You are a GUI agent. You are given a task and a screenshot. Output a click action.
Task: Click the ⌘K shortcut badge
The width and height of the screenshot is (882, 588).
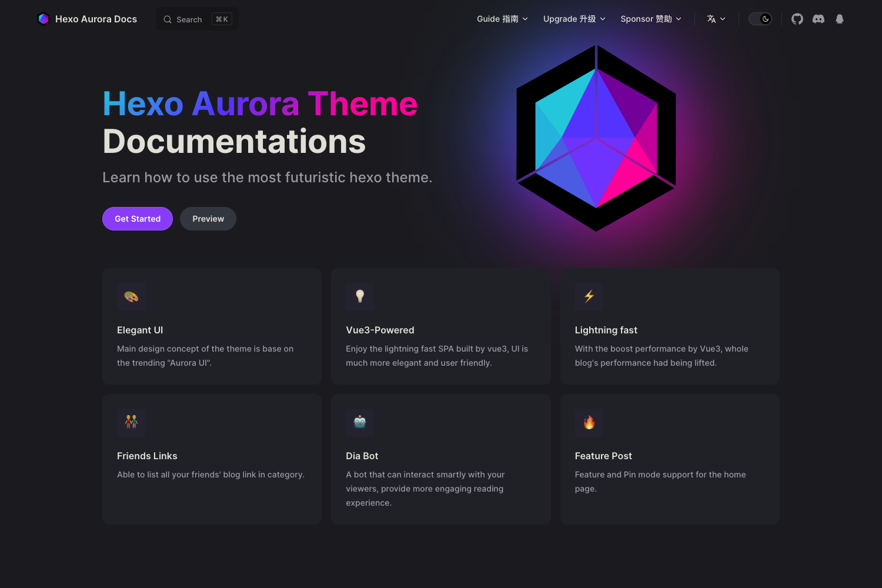click(x=222, y=19)
